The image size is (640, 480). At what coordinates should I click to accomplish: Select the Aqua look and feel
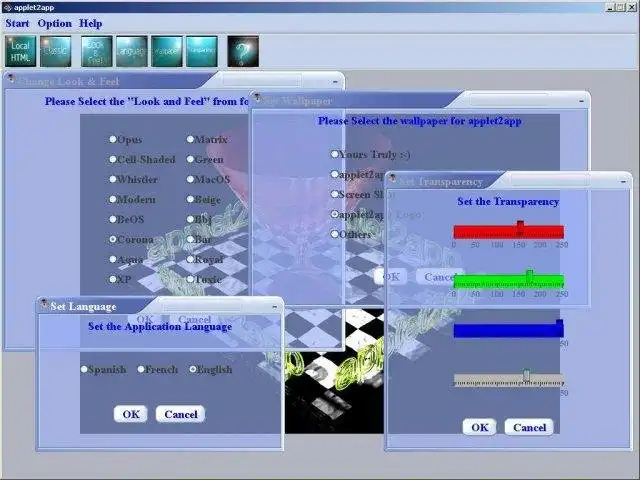coord(126,260)
